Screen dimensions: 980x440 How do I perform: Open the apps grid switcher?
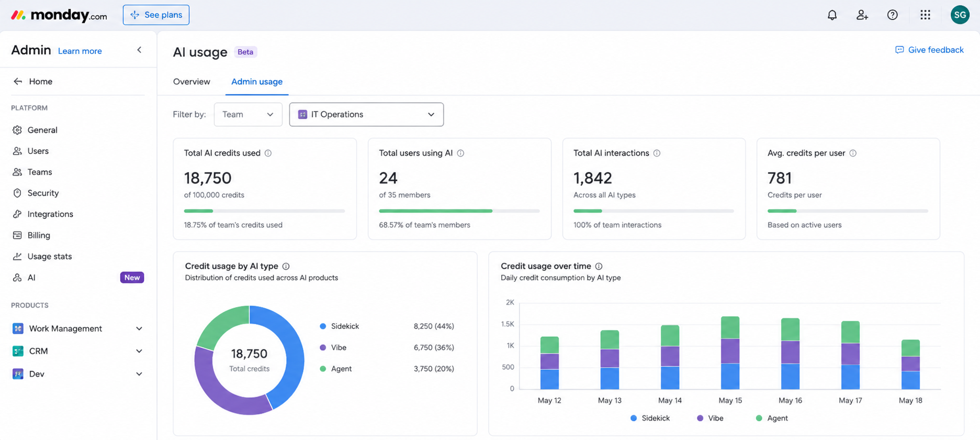[925, 15]
